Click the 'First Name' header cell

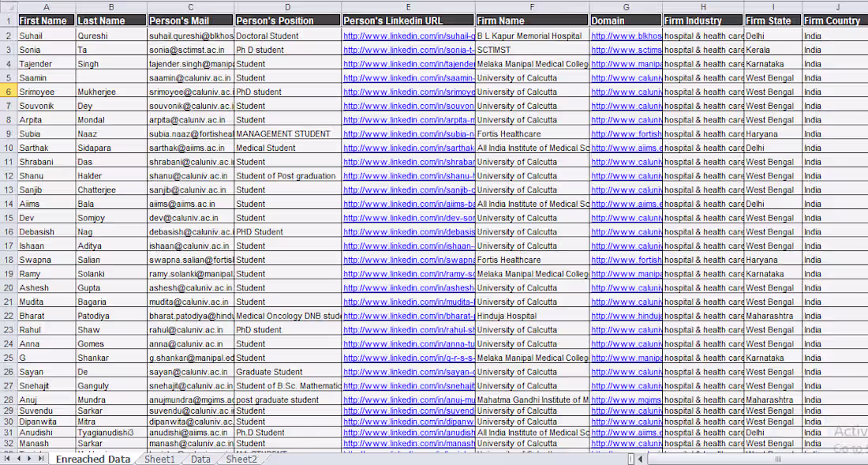click(47, 21)
